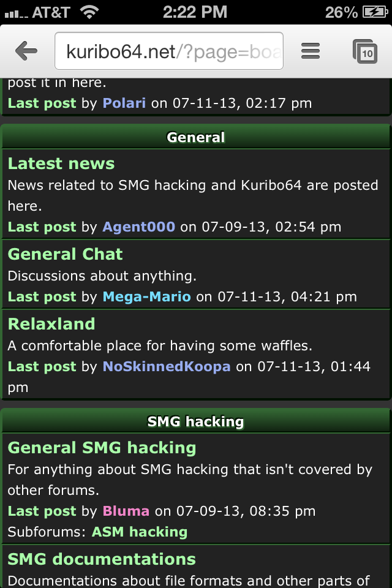Screen dimensions: 392x588
Task: Tap the battery indicator icon
Action: pos(375,12)
